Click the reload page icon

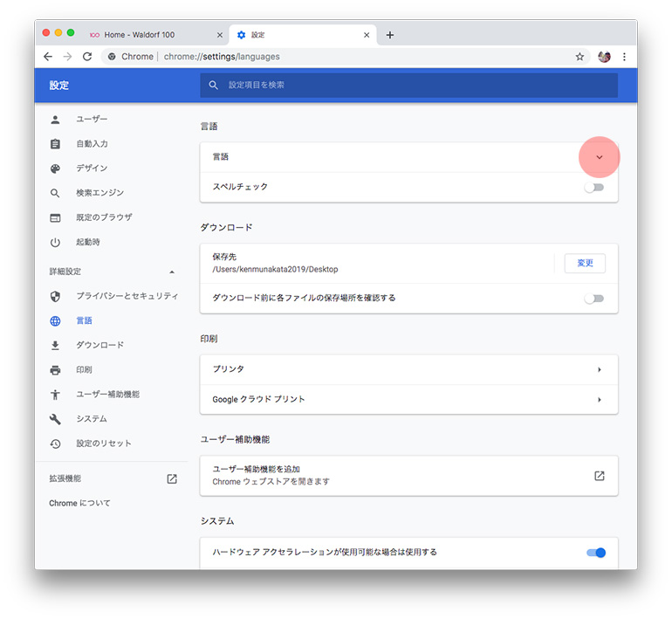87,57
